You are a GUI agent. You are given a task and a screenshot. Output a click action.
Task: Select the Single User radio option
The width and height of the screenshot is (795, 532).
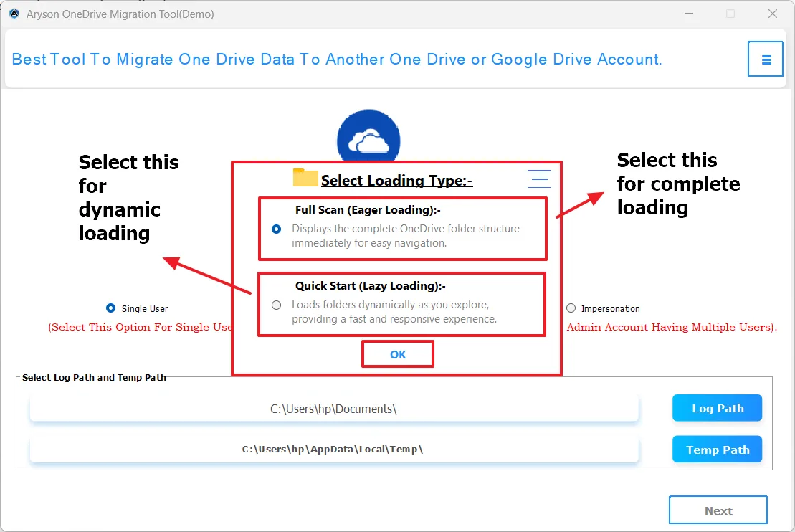click(110, 308)
